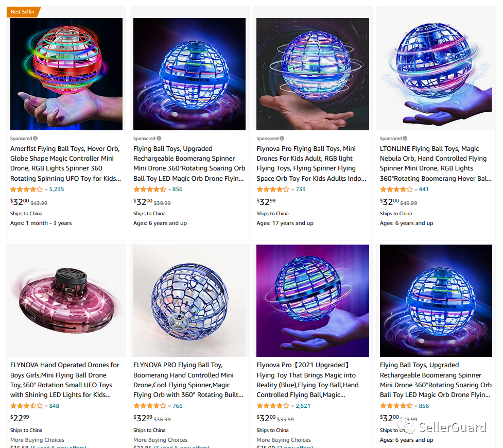Click Sponsored info icon on Amerfist listing

point(36,139)
